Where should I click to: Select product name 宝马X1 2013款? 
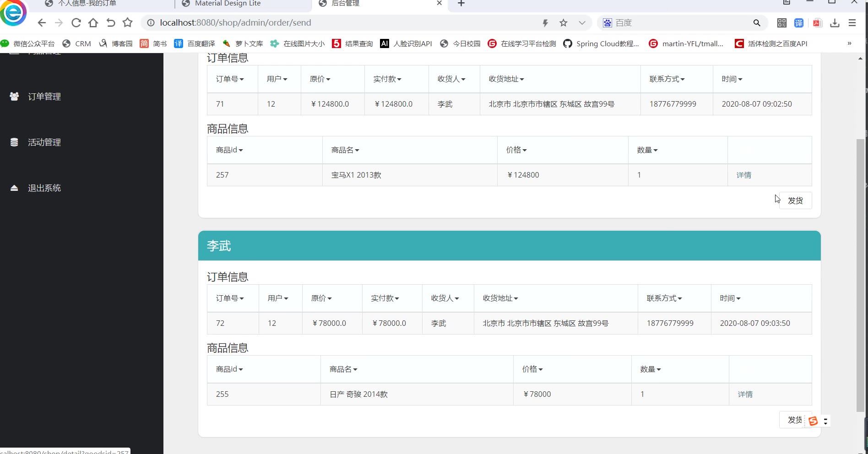coord(356,175)
